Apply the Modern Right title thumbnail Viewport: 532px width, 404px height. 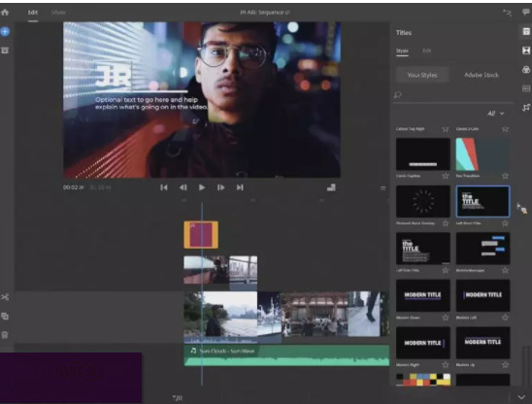click(423, 343)
